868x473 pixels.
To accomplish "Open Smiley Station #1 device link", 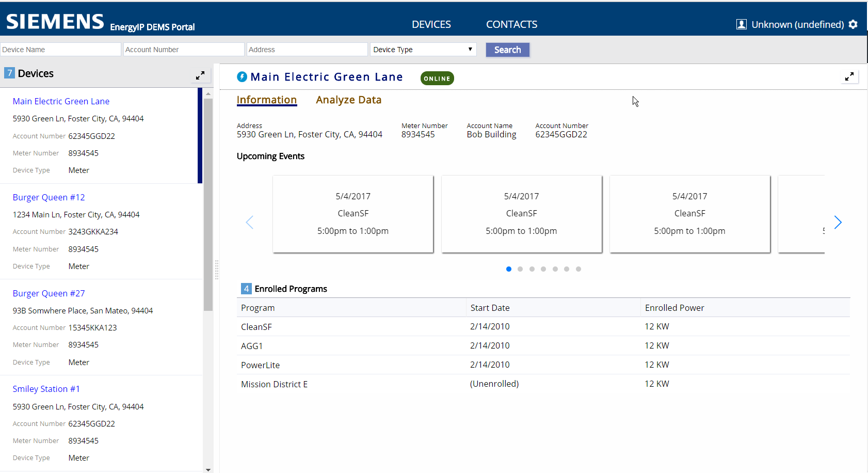I will click(46, 389).
